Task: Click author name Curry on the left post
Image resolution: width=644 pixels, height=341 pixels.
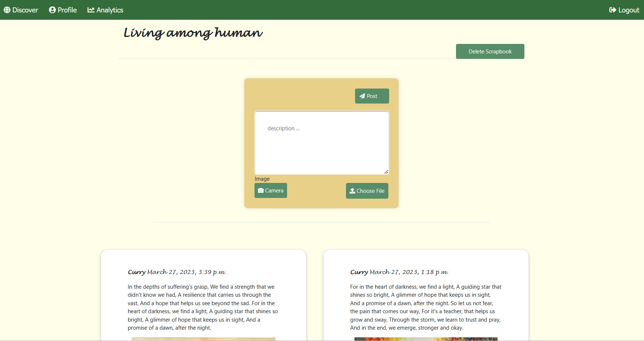Action: click(136, 272)
